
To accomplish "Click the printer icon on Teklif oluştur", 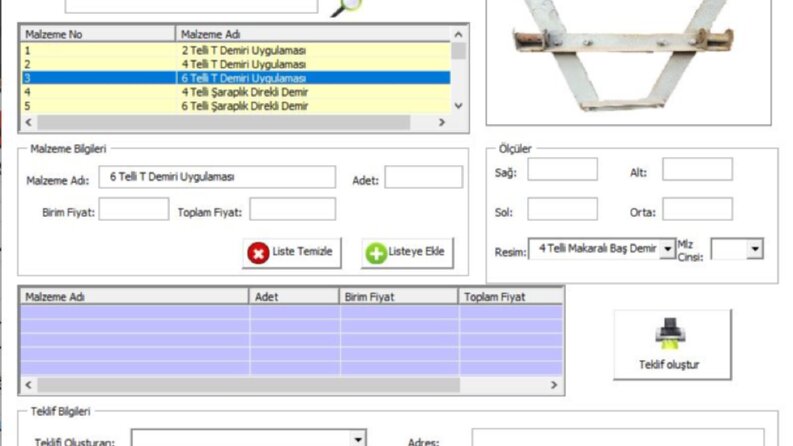I will coord(670,334).
